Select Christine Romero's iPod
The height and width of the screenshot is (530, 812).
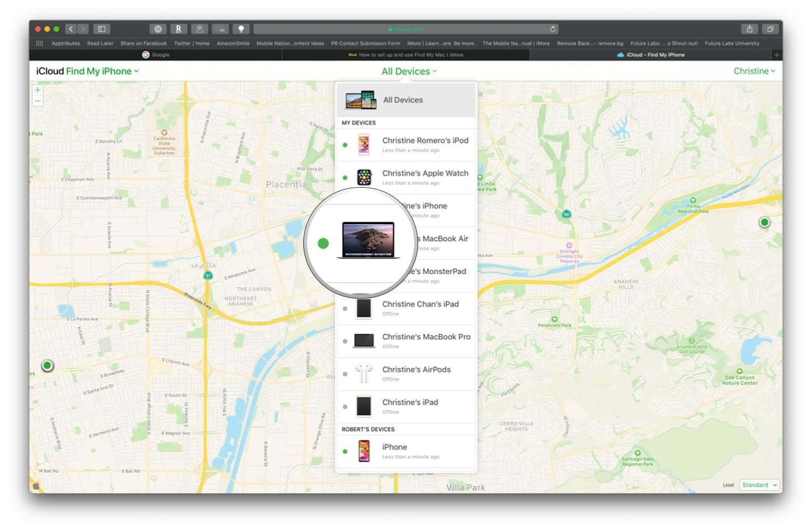[406, 145]
